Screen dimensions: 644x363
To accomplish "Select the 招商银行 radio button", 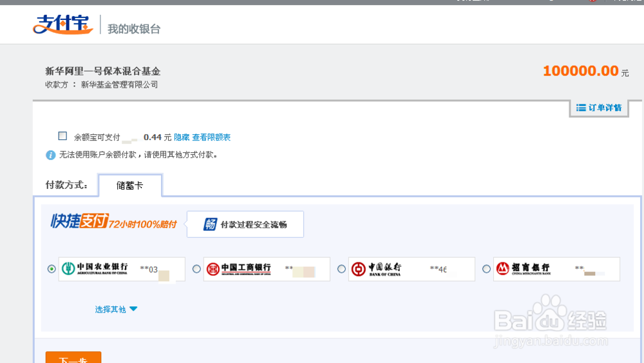I will click(x=486, y=269).
